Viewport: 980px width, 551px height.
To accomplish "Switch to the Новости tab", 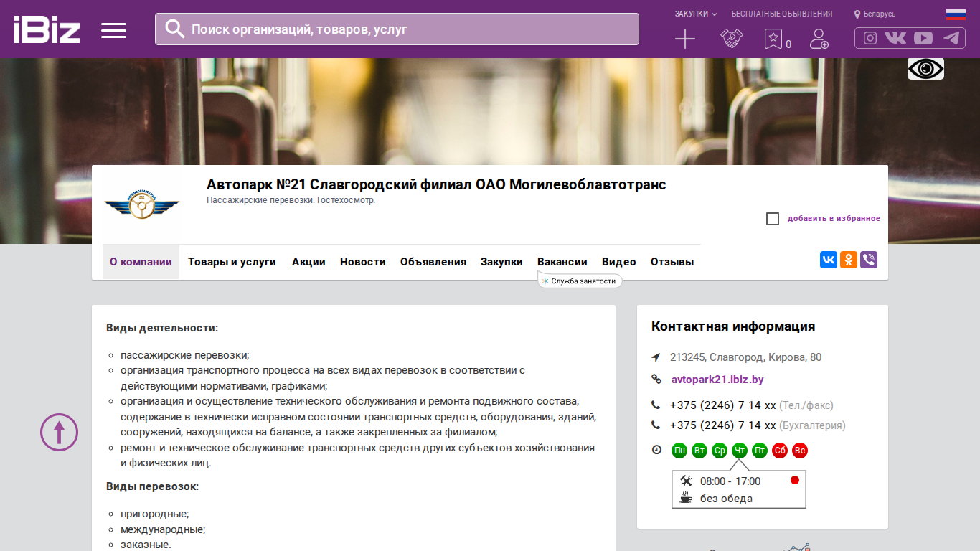I will 363,262.
